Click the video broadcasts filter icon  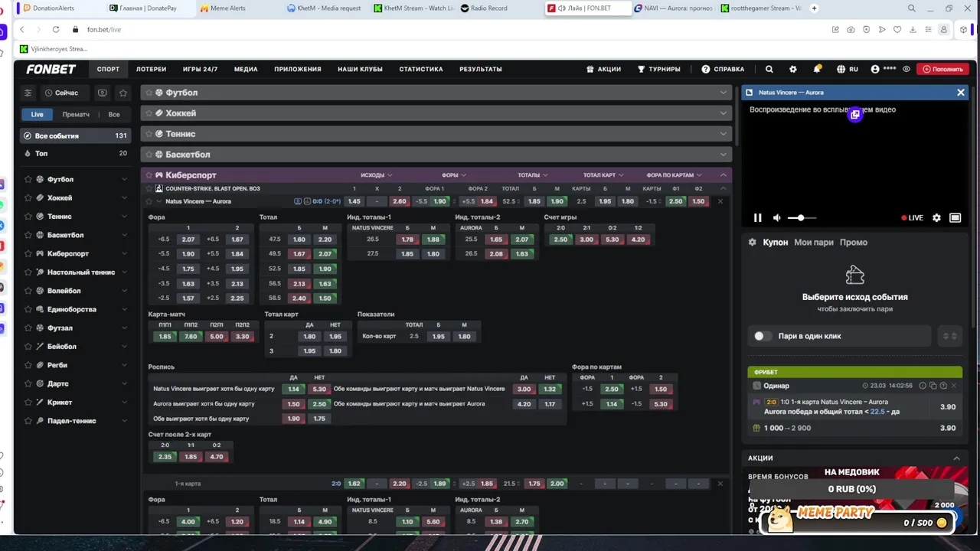[102, 93]
